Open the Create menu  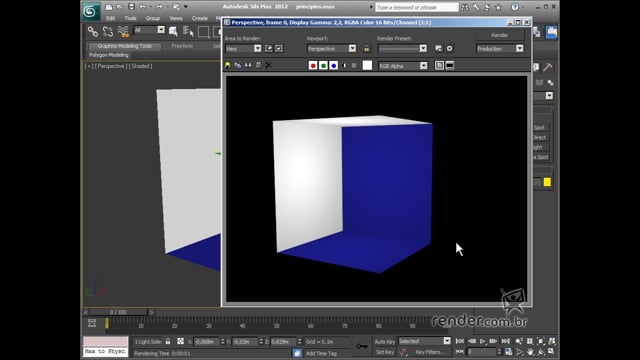200,18
